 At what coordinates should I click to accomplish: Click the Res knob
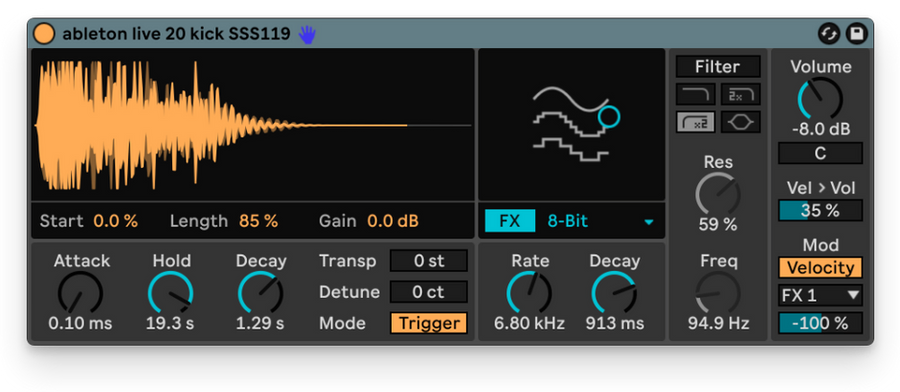click(718, 194)
